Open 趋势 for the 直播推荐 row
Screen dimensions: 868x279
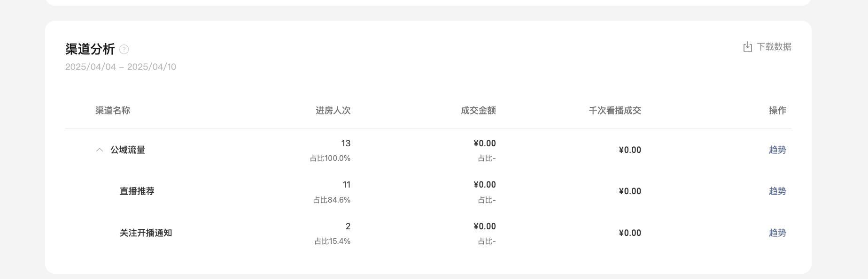click(777, 191)
